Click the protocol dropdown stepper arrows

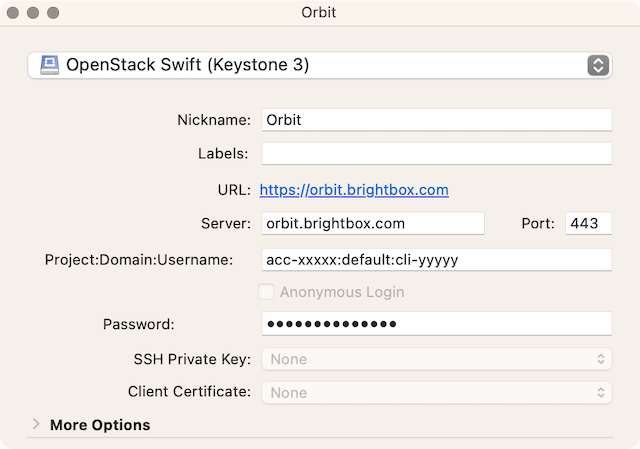[598, 65]
